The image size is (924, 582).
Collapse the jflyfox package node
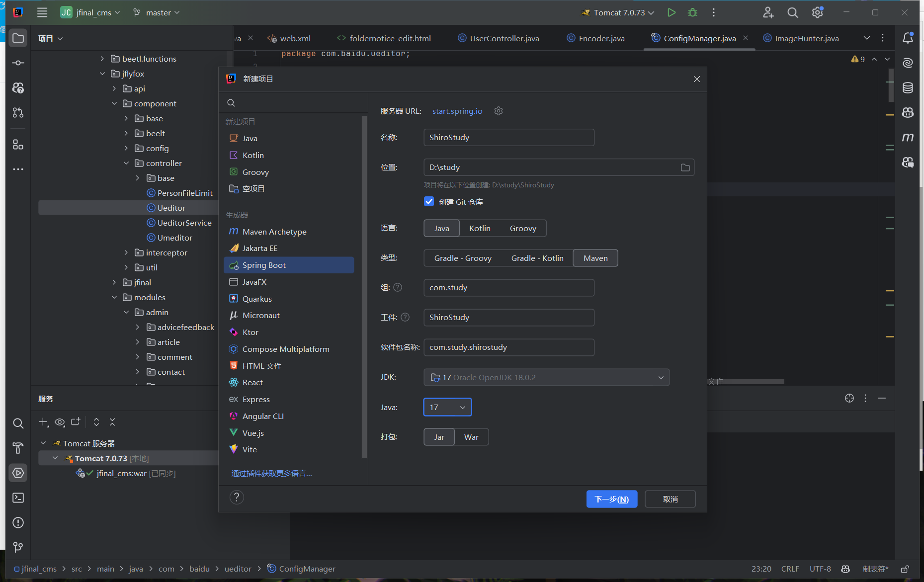click(102, 74)
